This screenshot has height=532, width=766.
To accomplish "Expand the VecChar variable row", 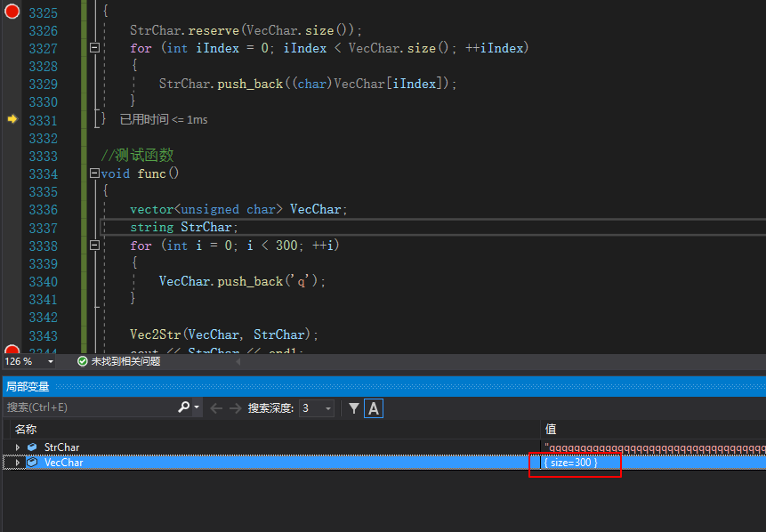I will (x=18, y=462).
